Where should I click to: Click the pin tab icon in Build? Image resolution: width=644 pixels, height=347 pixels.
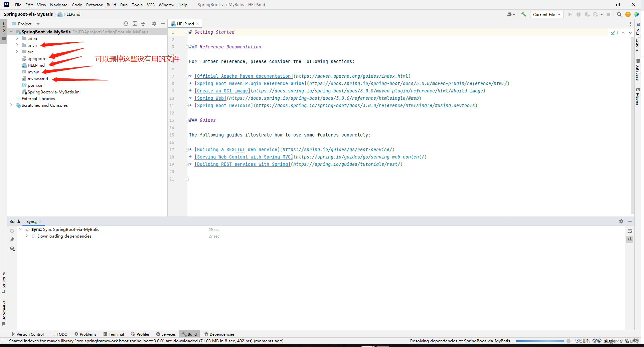point(12,240)
